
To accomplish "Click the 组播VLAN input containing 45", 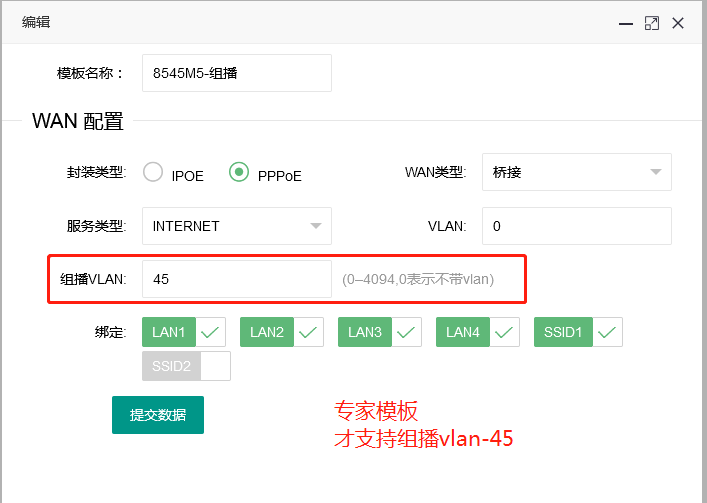I will coord(236,280).
